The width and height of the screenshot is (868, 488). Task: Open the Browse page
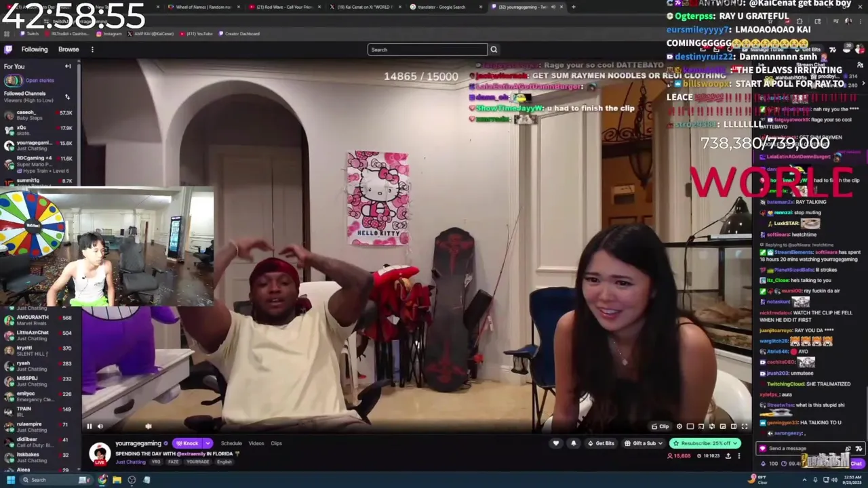[x=68, y=49]
